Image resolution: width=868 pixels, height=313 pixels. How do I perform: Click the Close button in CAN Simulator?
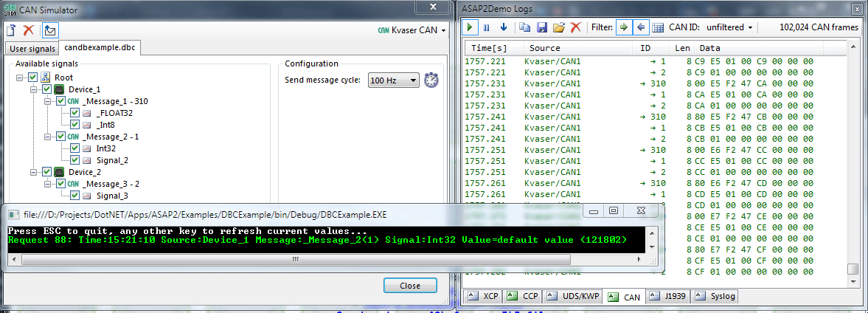click(410, 286)
